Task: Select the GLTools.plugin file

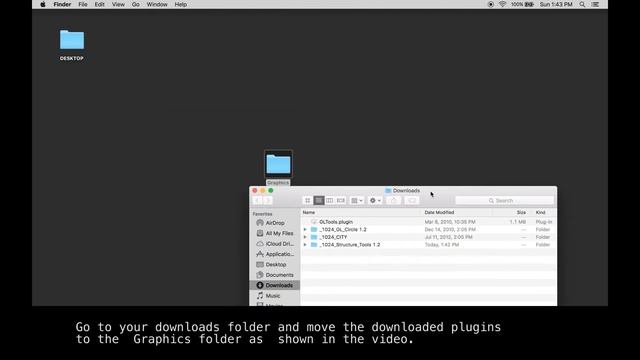Action: pyautogui.click(x=336, y=222)
